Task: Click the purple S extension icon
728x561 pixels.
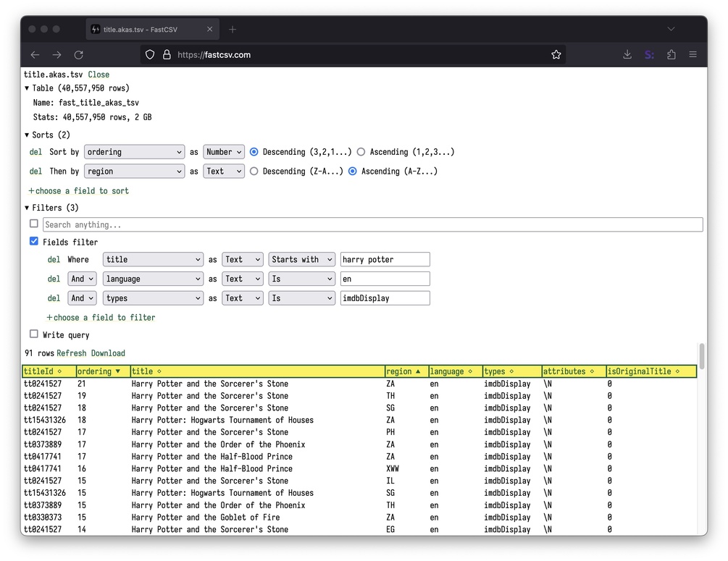Action: 649,55
